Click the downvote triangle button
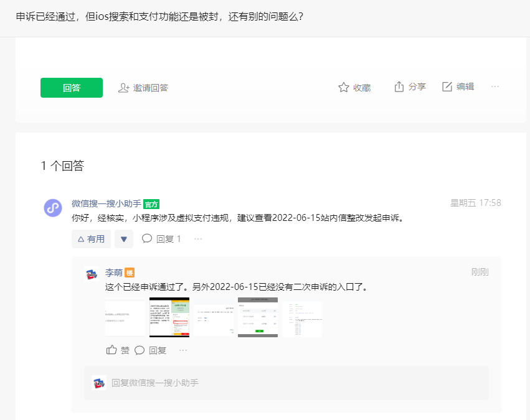The image size is (530, 420). coord(124,239)
